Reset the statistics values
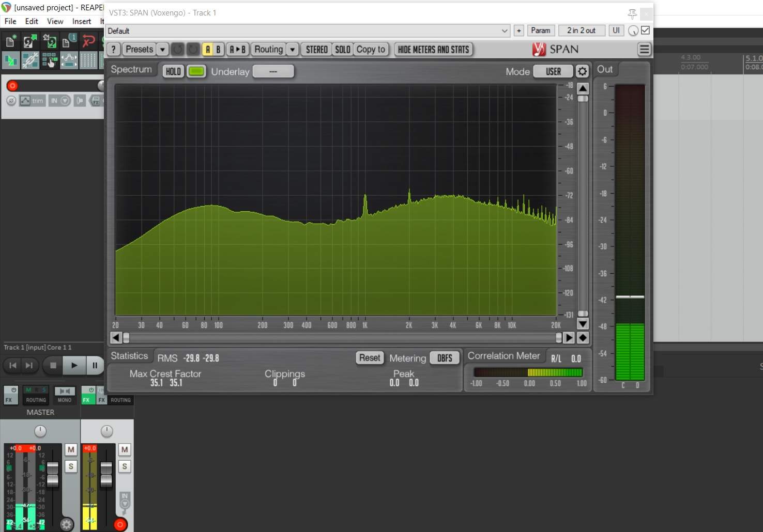This screenshot has height=532, width=763. 370,357
